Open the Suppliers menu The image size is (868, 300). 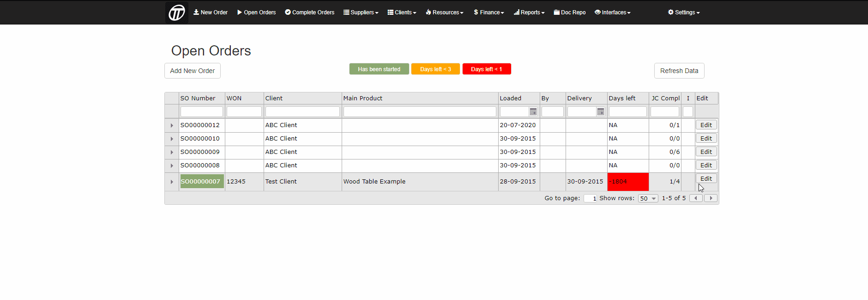361,12
